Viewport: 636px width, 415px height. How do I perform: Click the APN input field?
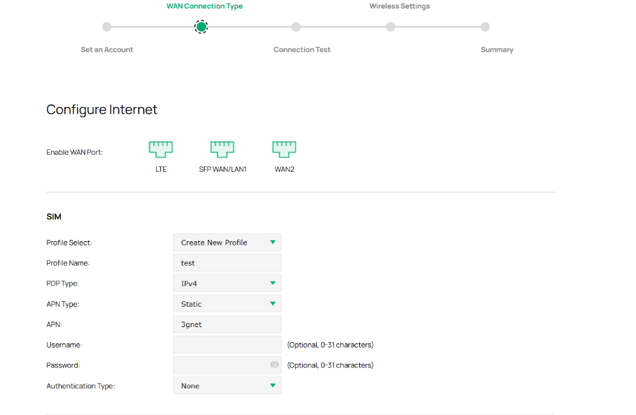coord(227,324)
